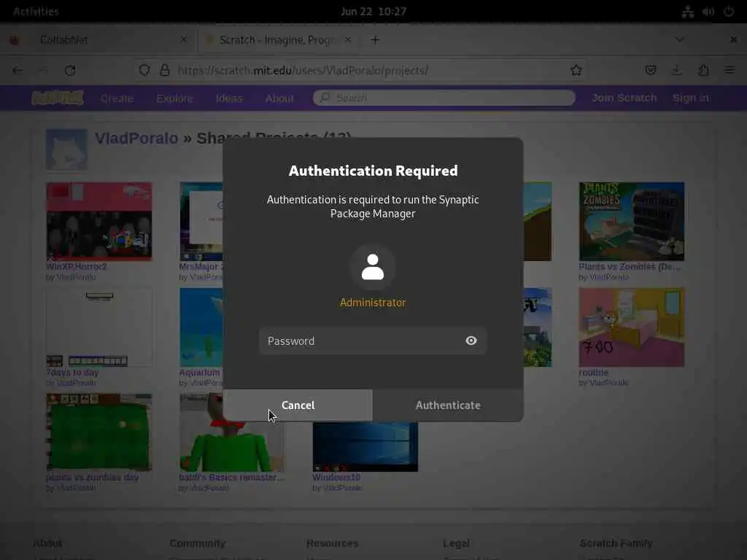The image size is (747, 560).
Task: Open the Explore menu item in Scratch
Action: point(174,98)
